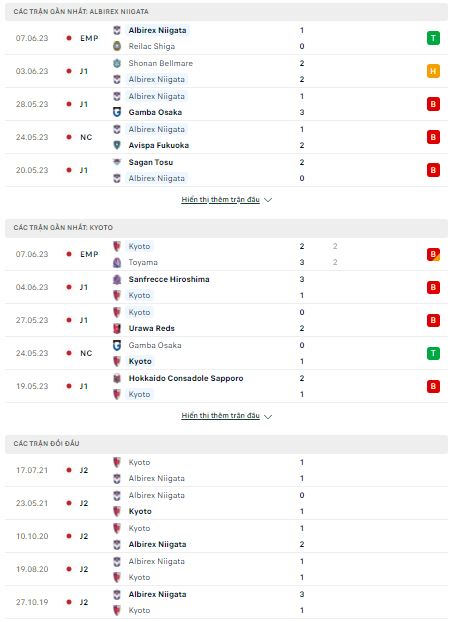Click red B badge for Urawa Reds match

[433, 320]
